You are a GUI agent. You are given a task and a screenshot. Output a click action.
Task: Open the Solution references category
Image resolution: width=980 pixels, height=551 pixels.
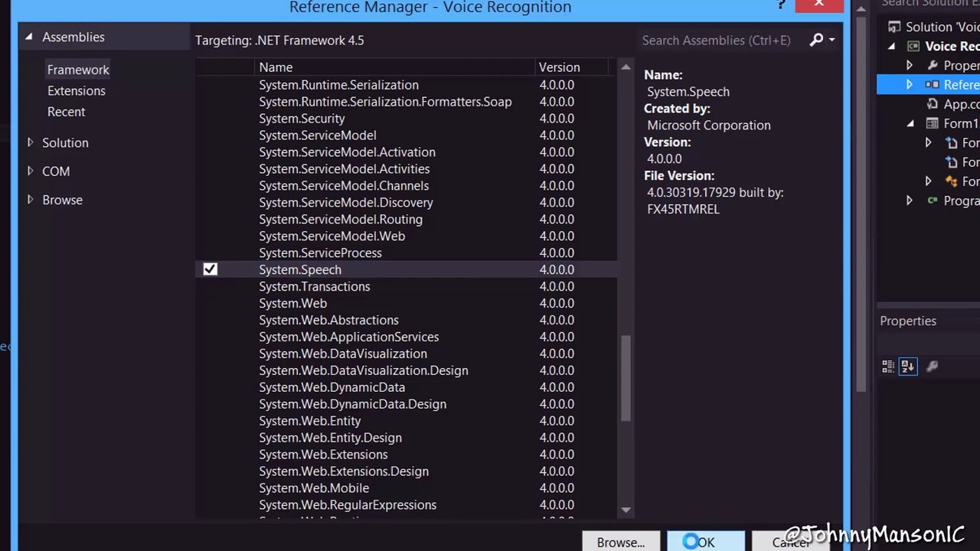[x=65, y=142]
